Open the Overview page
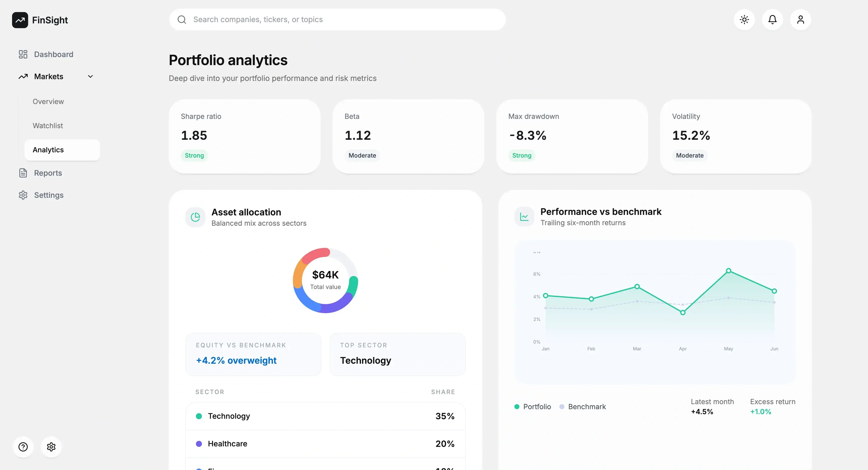This screenshot has width=868, height=470. (x=48, y=101)
